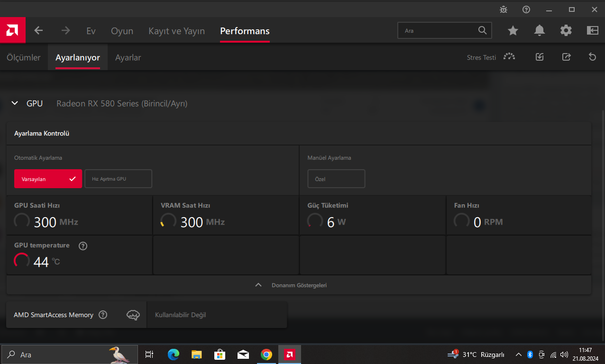Screen dimensions: 605x364
Task: Switch to Kayıt ve Yayın tab
Action: [x=176, y=31]
